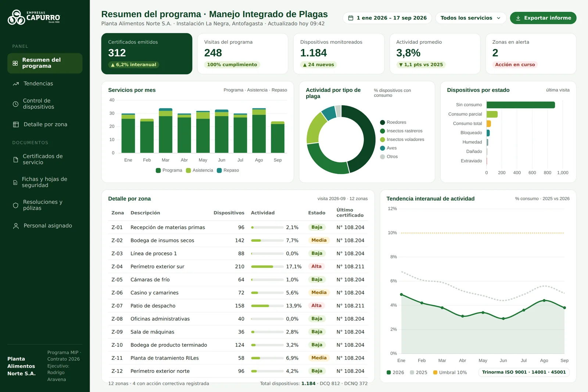588x392 pixels.
Task: Click the Empresas Capurro logo
Action: point(34,17)
